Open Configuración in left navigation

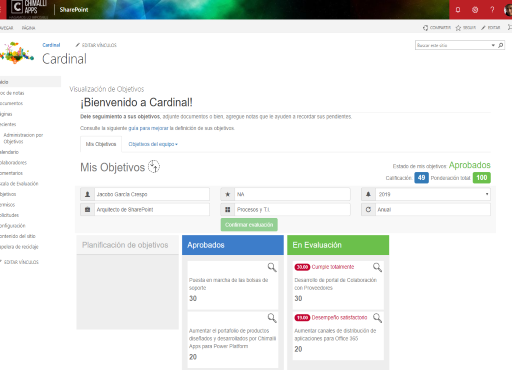(12, 226)
